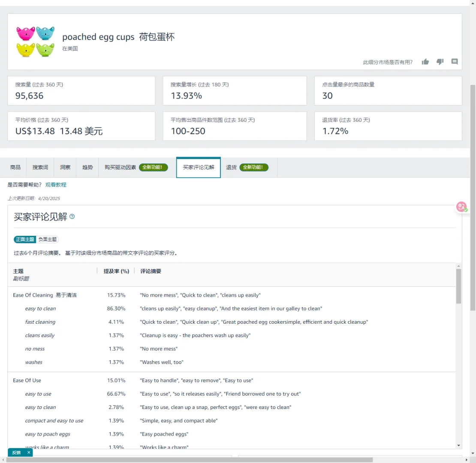Click the thumbs up feedback icon
The width and height of the screenshot is (476, 463).
click(x=425, y=62)
